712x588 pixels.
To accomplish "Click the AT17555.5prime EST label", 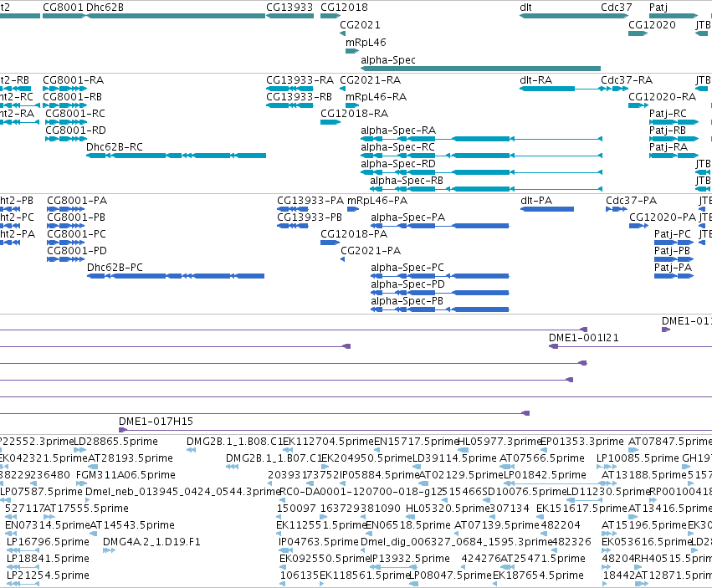I will click(x=86, y=508).
